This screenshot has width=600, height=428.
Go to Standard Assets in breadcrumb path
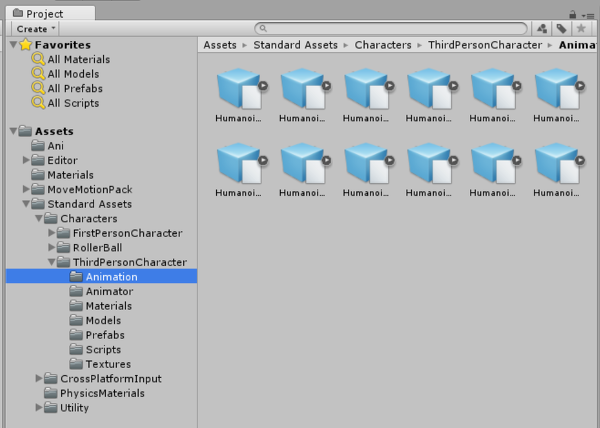tap(295, 45)
